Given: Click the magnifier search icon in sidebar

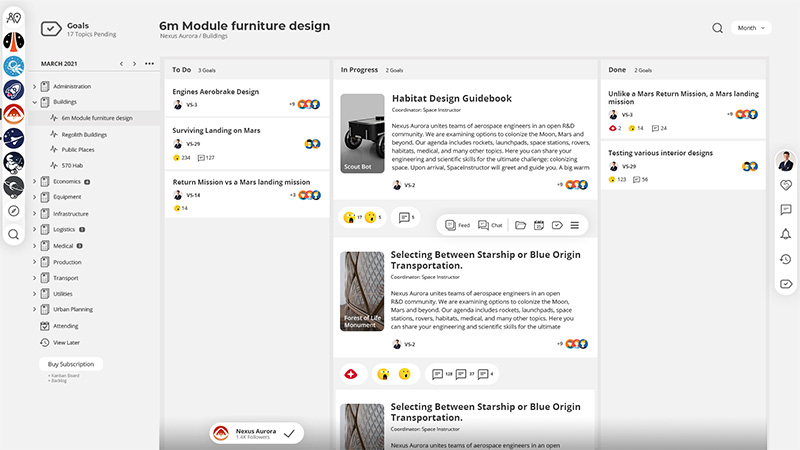Looking at the screenshot, I should coord(14,235).
